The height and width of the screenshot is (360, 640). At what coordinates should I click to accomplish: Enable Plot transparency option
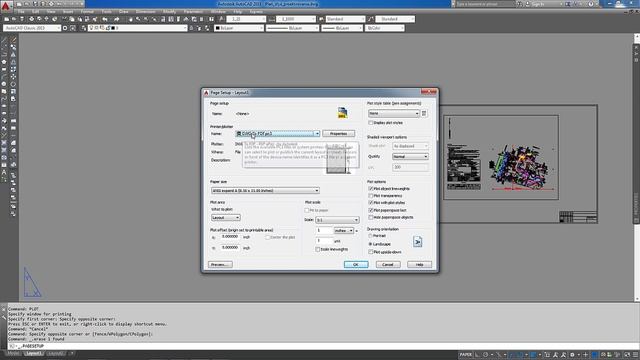coord(371,196)
